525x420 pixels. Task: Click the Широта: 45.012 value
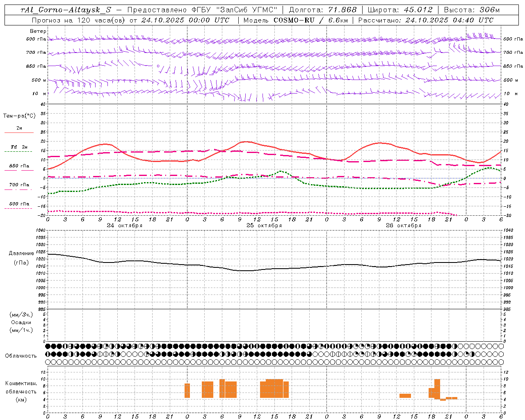(400, 10)
